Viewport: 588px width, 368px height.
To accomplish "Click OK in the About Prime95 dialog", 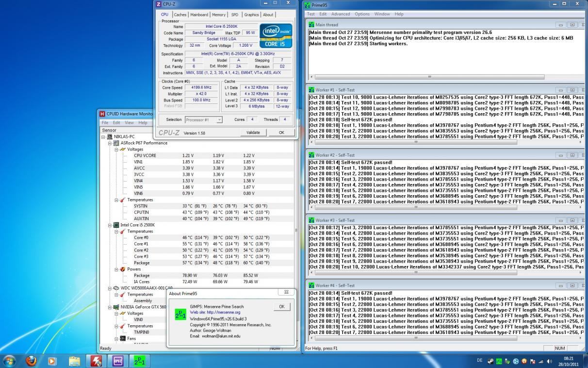I will pyautogui.click(x=282, y=306).
